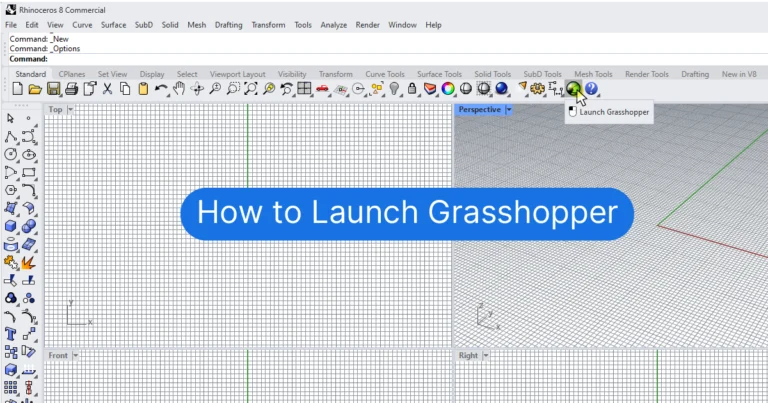Select the Rotate view tool
768x403 pixels.
[x=197, y=89]
